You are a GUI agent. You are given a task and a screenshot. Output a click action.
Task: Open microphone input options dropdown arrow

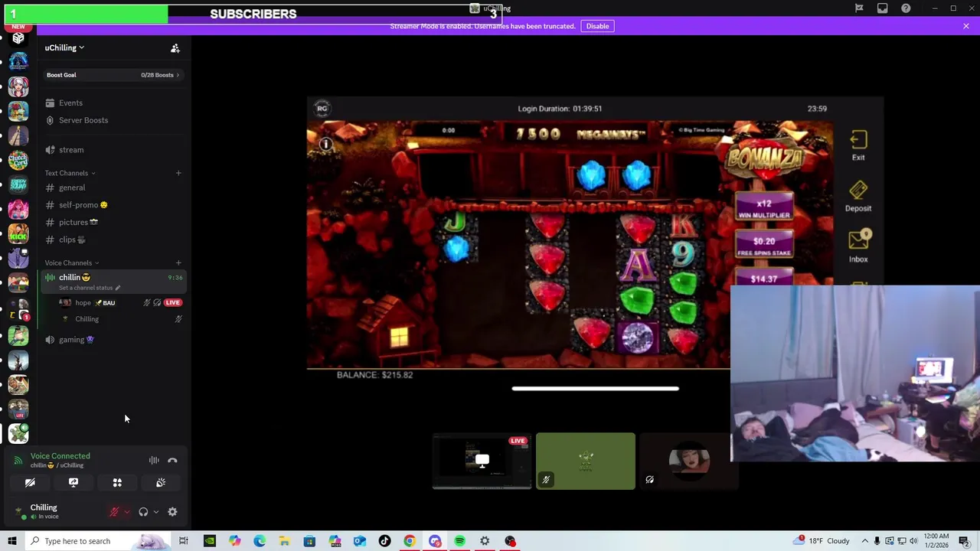126,512
